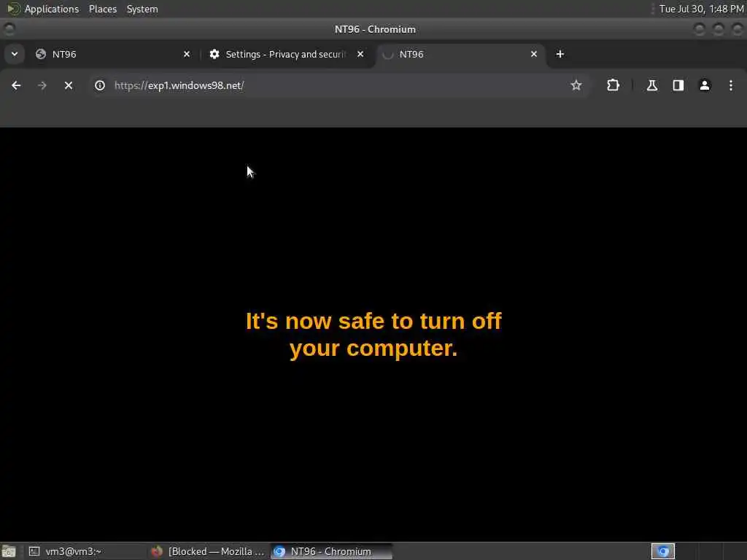Close the first NT96 tab
The width and height of the screenshot is (747, 560).
[187, 54]
